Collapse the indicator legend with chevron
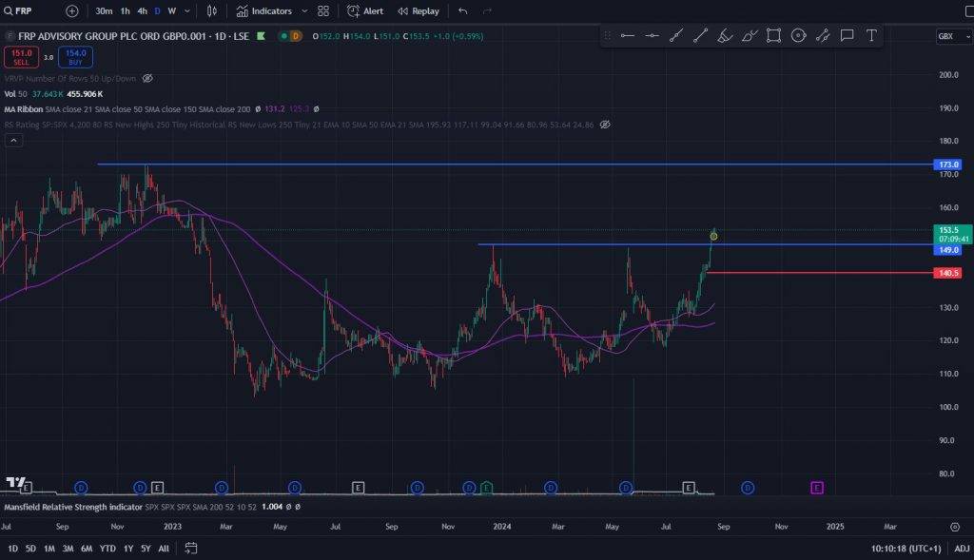Viewport: 974px width, 560px height. click(x=13, y=140)
